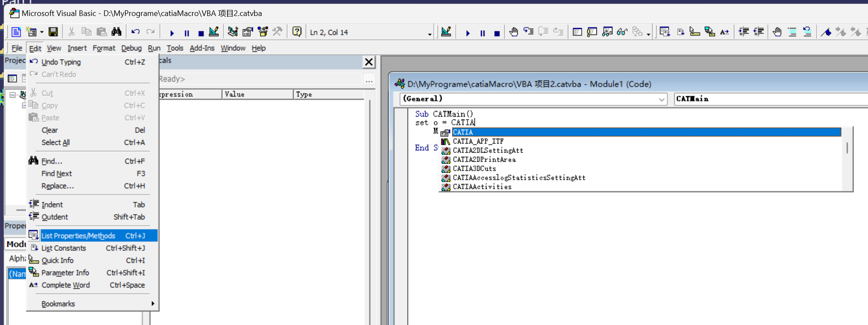The width and height of the screenshot is (868, 325).
Task: Toggle Design Mode in the Standard toolbar
Action: 214,32
